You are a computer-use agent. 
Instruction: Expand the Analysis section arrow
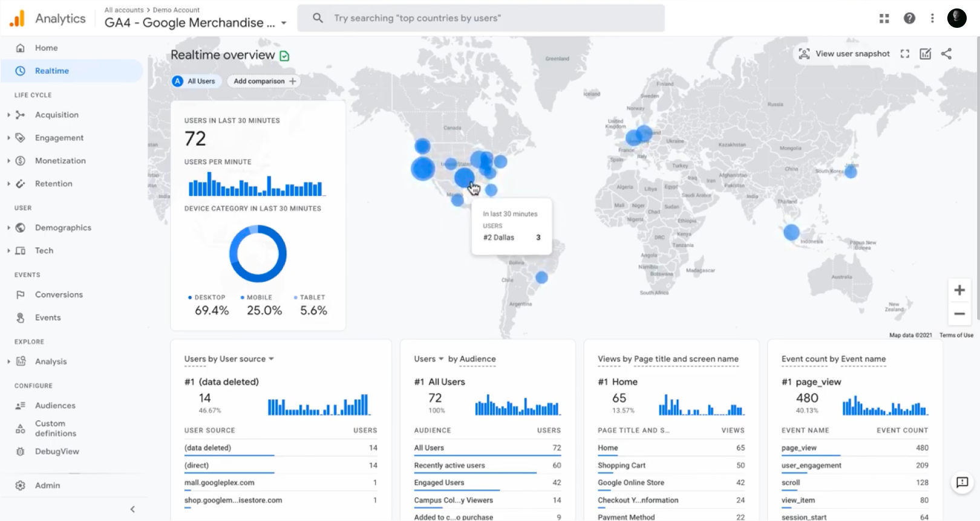coord(8,361)
